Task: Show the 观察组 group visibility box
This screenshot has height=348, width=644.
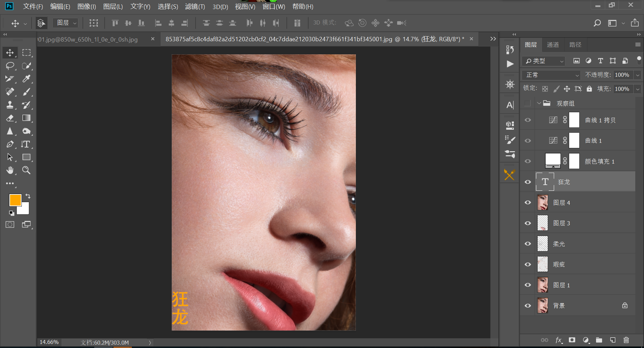Action: click(528, 103)
